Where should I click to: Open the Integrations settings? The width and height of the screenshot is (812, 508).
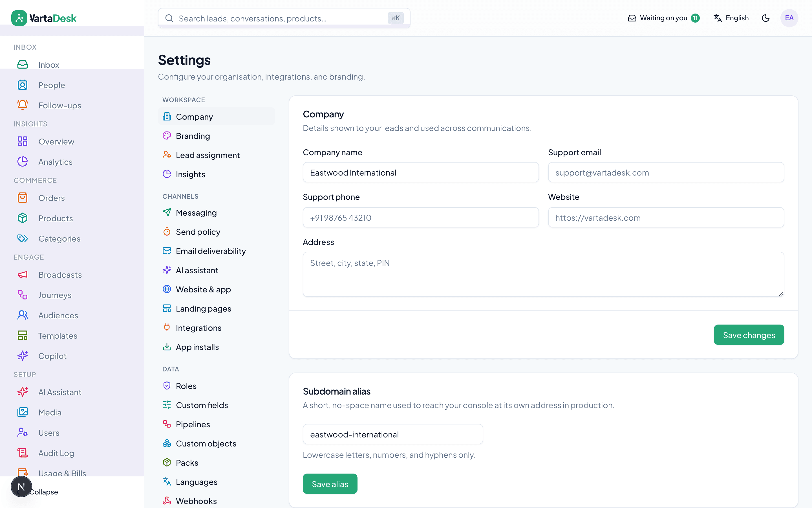pyautogui.click(x=217, y=328)
